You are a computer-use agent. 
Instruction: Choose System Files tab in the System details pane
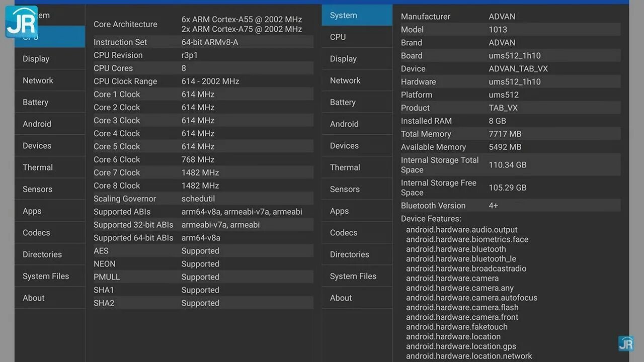coord(357,276)
